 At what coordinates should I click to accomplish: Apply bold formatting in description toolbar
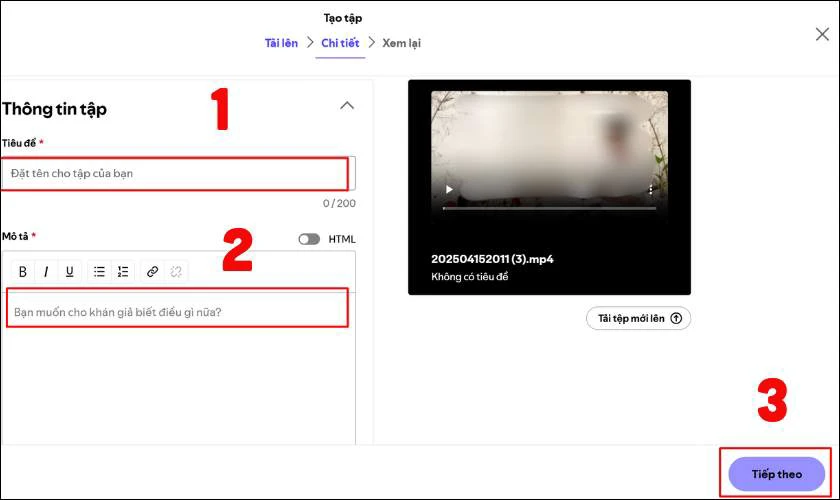22,272
